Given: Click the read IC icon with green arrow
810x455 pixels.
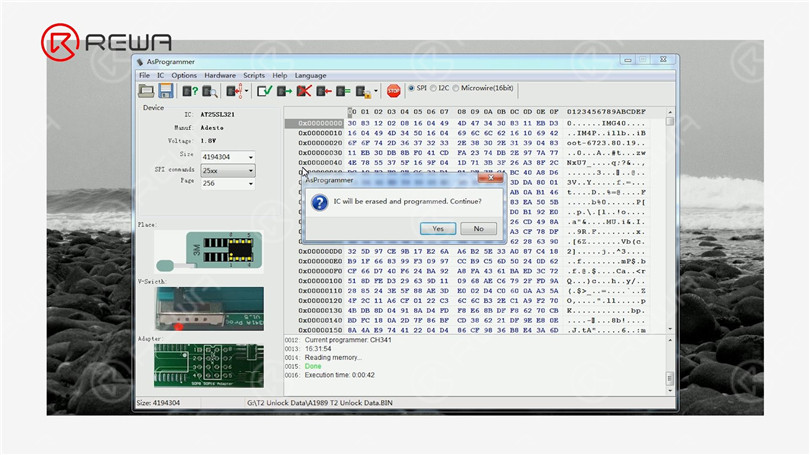Looking at the screenshot, I should pos(284,91).
